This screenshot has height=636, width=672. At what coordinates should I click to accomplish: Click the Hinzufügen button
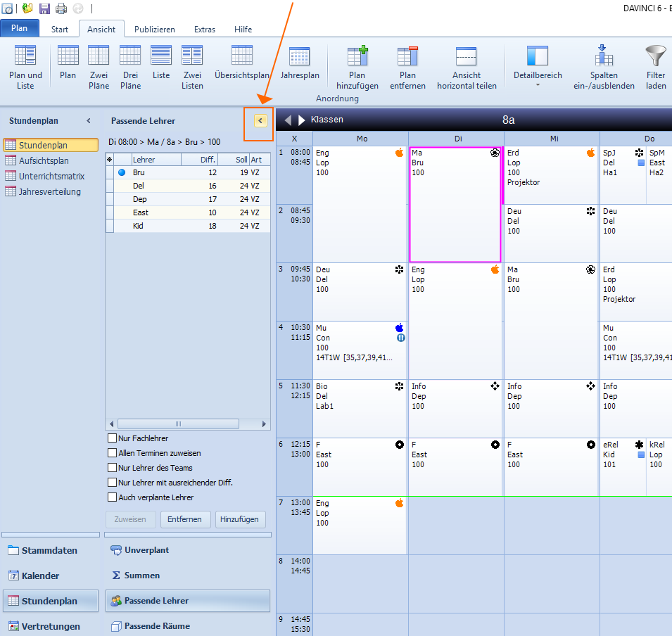[x=239, y=519]
